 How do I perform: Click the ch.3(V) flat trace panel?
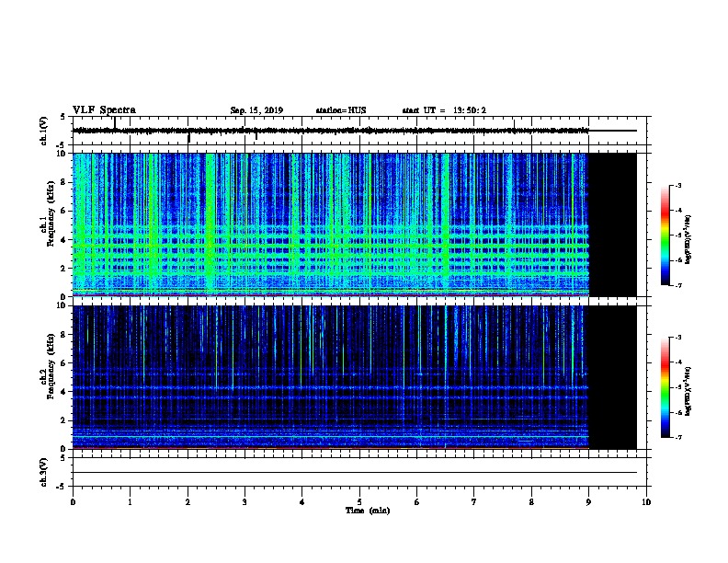pyautogui.click(x=359, y=472)
